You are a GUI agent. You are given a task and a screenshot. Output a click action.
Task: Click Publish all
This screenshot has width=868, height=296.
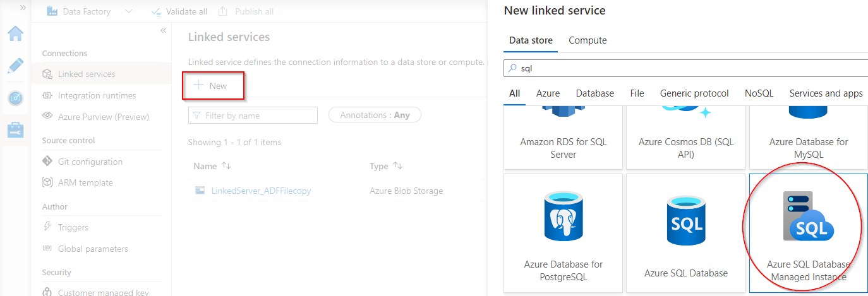point(245,11)
